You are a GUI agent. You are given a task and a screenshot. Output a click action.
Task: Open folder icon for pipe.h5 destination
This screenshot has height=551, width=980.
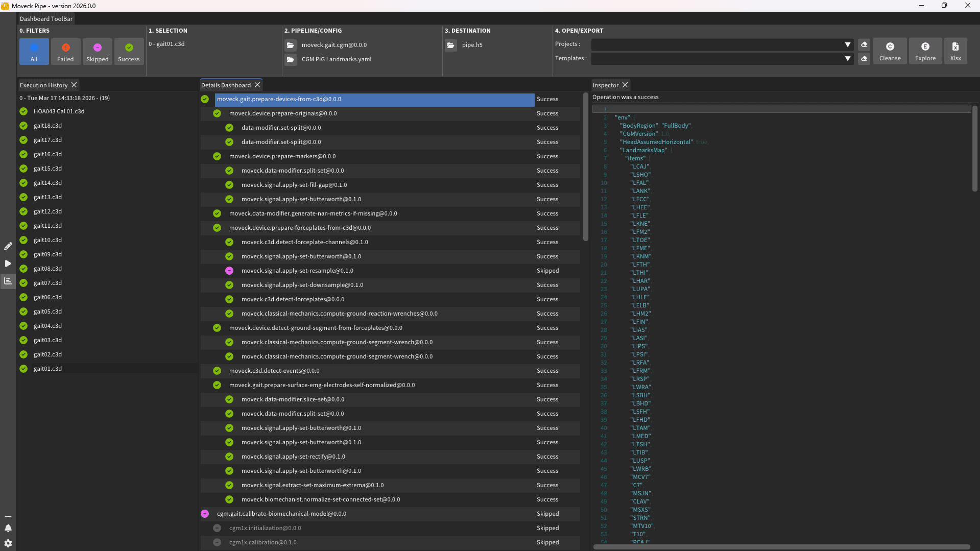point(451,45)
